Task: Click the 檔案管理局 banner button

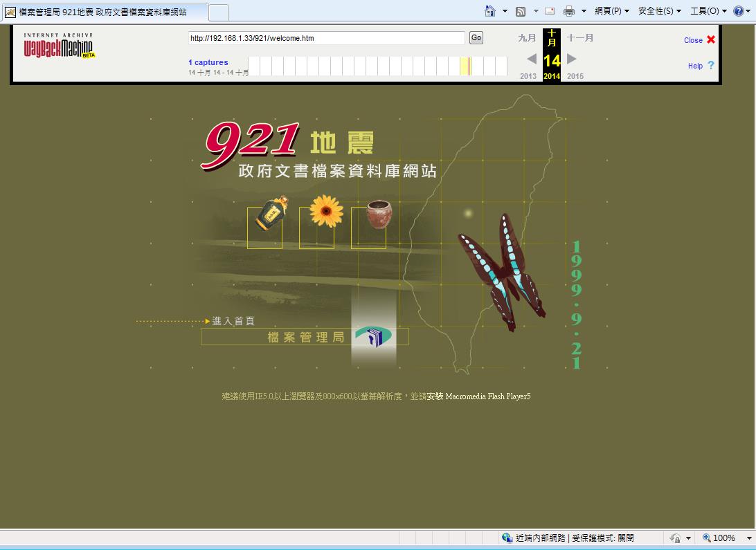Action: (305, 337)
